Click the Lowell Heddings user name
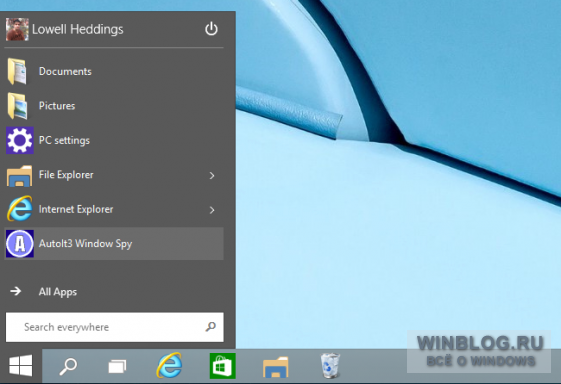The width and height of the screenshot is (561, 384). [x=78, y=29]
